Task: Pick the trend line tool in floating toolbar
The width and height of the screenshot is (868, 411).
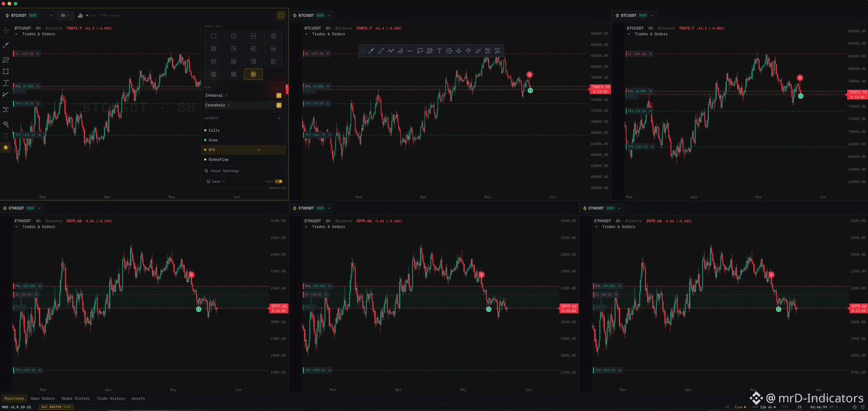Action: tap(381, 51)
